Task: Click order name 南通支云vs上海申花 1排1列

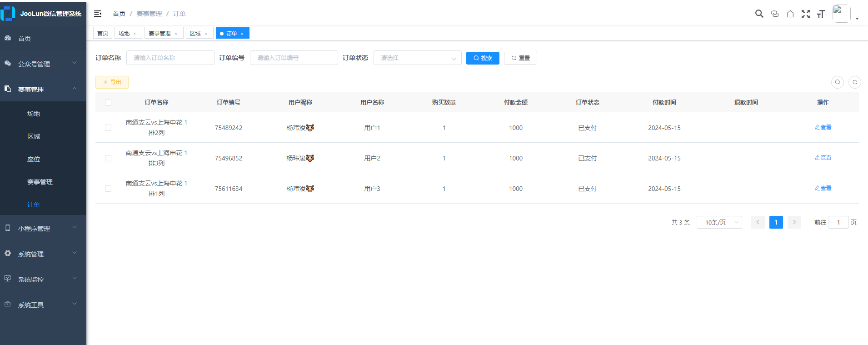Action: point(156,189)
